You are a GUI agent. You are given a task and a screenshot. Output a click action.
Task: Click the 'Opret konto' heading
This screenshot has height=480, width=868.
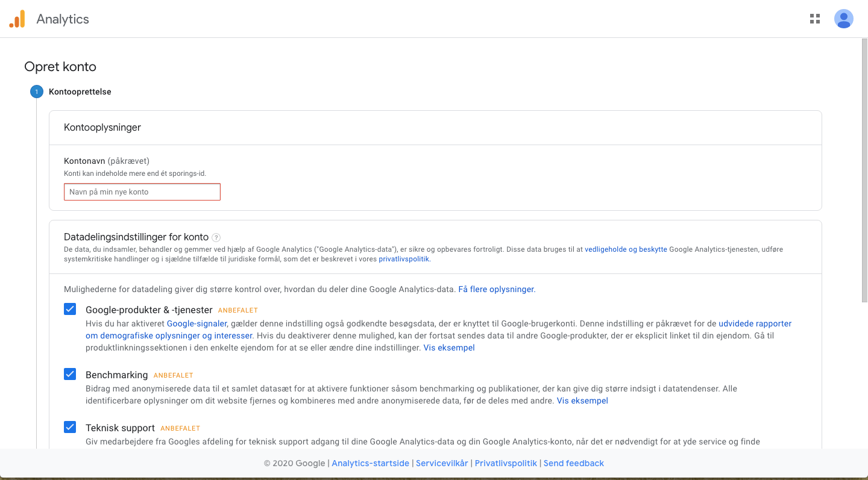(x=60, y=67)
